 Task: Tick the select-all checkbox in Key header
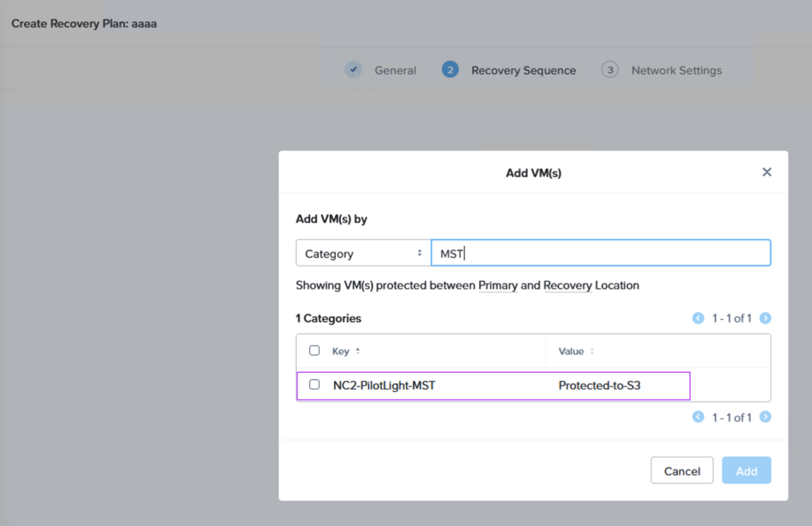314,351
